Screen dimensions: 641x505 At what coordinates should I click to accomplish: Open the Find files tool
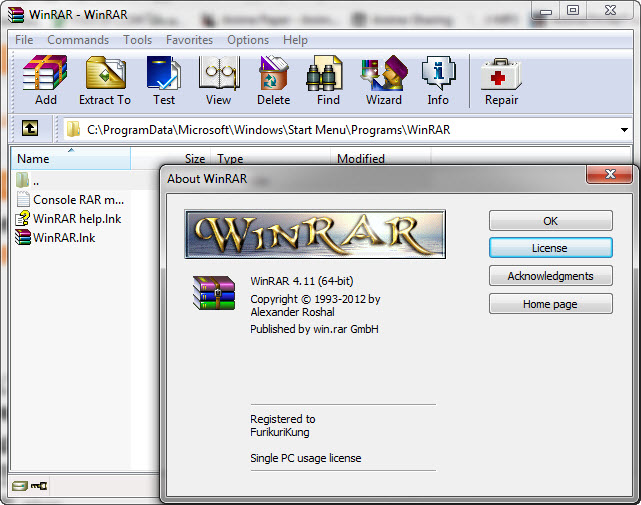(328, 81)
